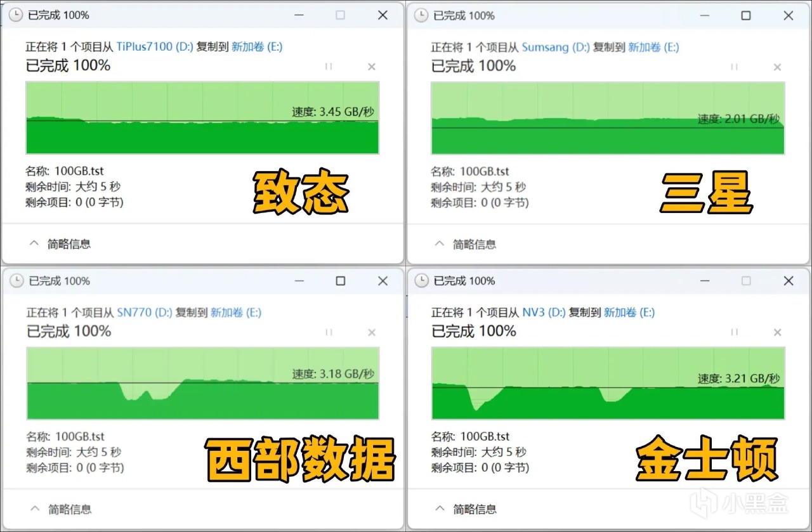812x532 pixels.
Task: Cancel the NV3 copy with the small X
Action: [777, 332]
